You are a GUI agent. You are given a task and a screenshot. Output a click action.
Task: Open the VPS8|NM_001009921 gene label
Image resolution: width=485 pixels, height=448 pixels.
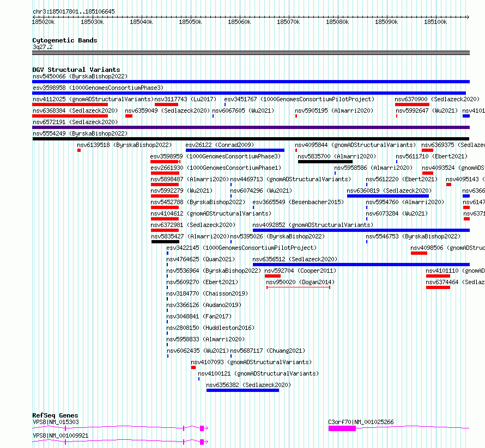60,435
